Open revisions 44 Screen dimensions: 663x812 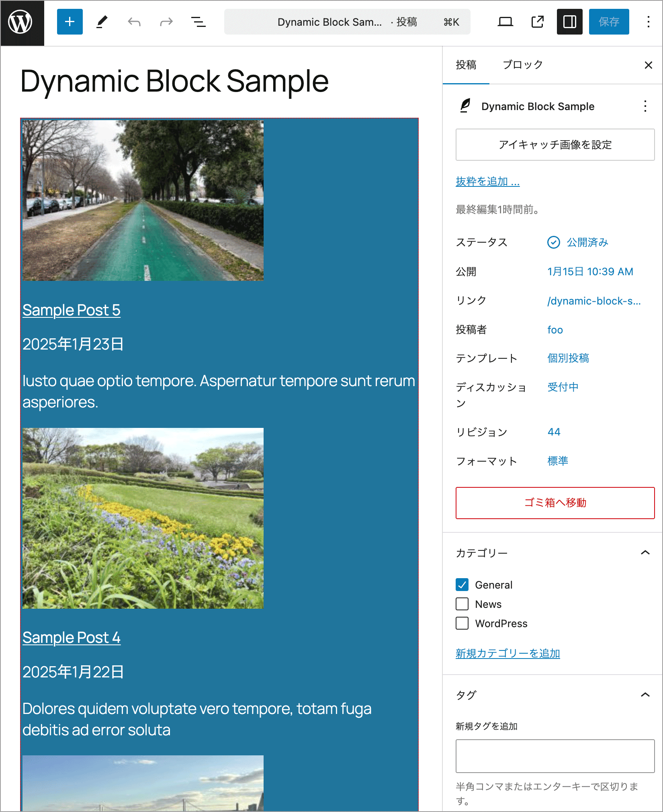click(x=554, y=432)
